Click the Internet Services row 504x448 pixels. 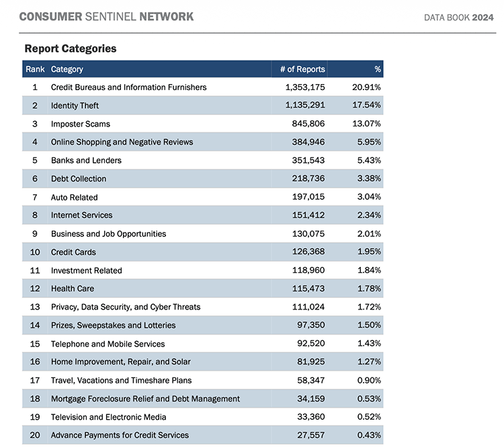tap(81, 215)
